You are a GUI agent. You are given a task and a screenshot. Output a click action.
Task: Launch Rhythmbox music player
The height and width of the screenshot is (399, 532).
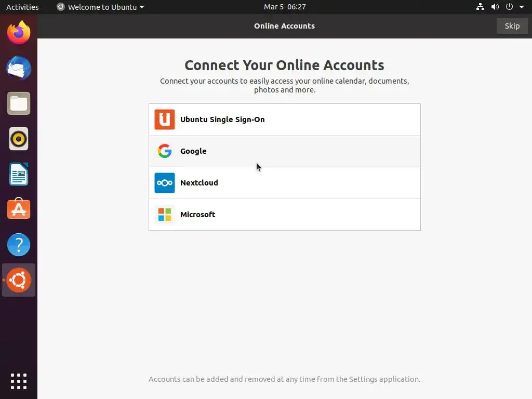click(19, 139)
